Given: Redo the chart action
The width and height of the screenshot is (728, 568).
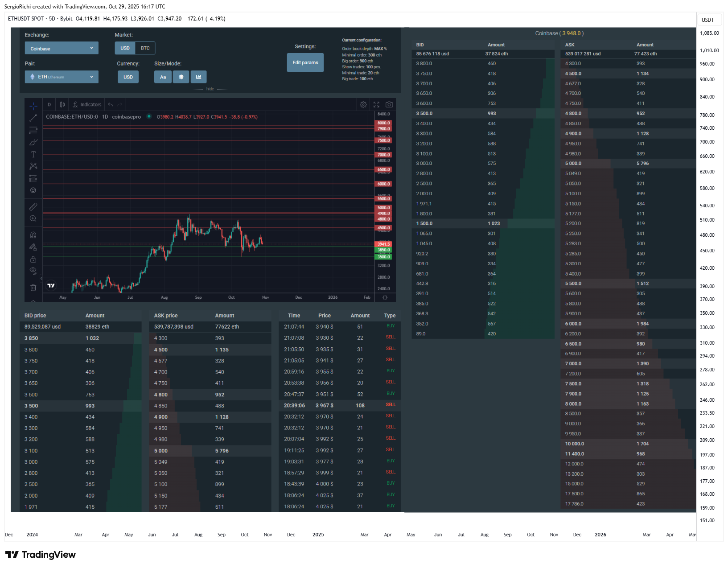Looking at the screenshot, I should click(119, 104).
